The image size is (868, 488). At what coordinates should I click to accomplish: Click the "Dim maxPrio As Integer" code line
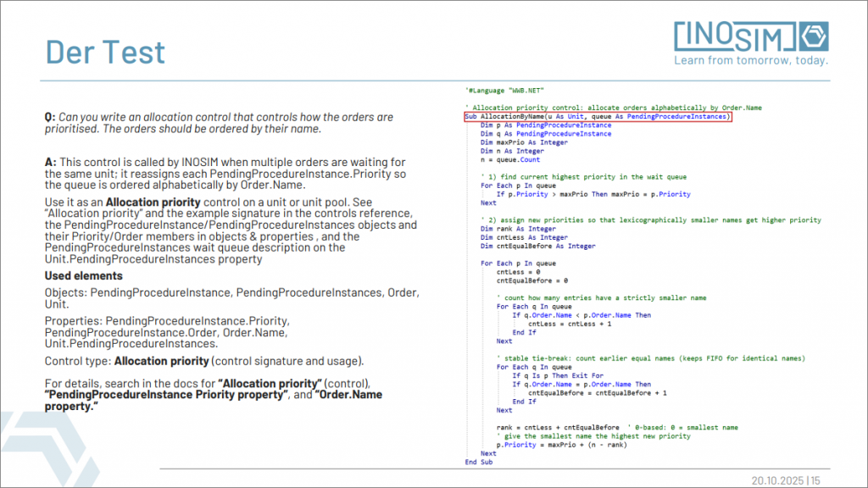[524, 142]
